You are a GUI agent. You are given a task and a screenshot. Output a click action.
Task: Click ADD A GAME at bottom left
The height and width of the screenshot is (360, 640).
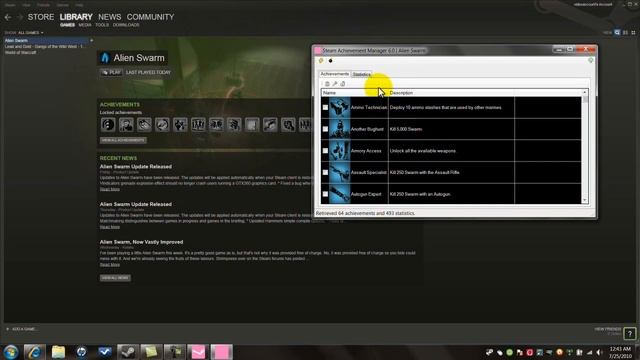tap(21, 329)
